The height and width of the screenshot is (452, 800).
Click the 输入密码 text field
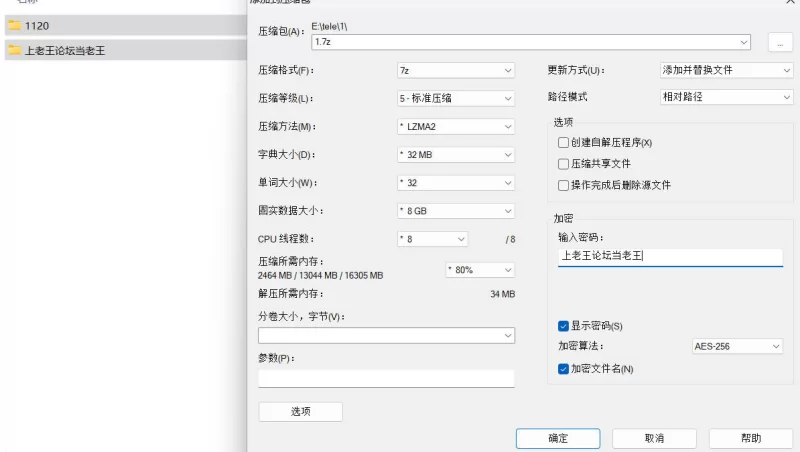(670, 257)
